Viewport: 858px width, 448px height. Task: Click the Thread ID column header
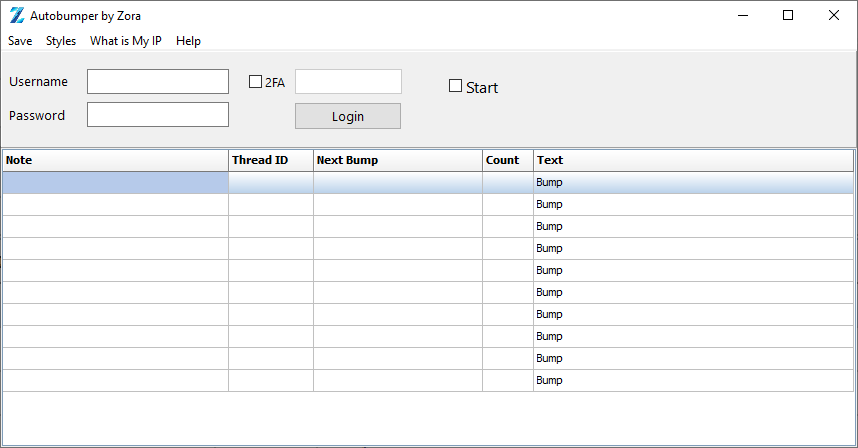coord(270,160)
